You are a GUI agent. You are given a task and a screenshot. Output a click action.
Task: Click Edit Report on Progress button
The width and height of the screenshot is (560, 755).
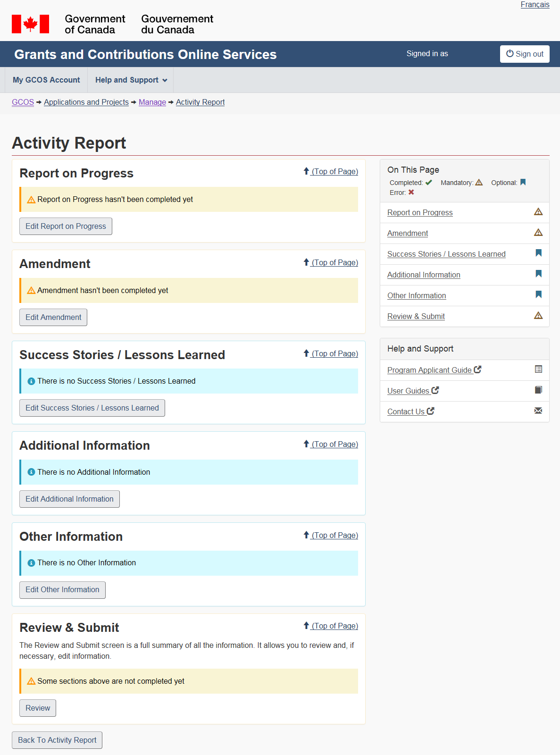66,226
